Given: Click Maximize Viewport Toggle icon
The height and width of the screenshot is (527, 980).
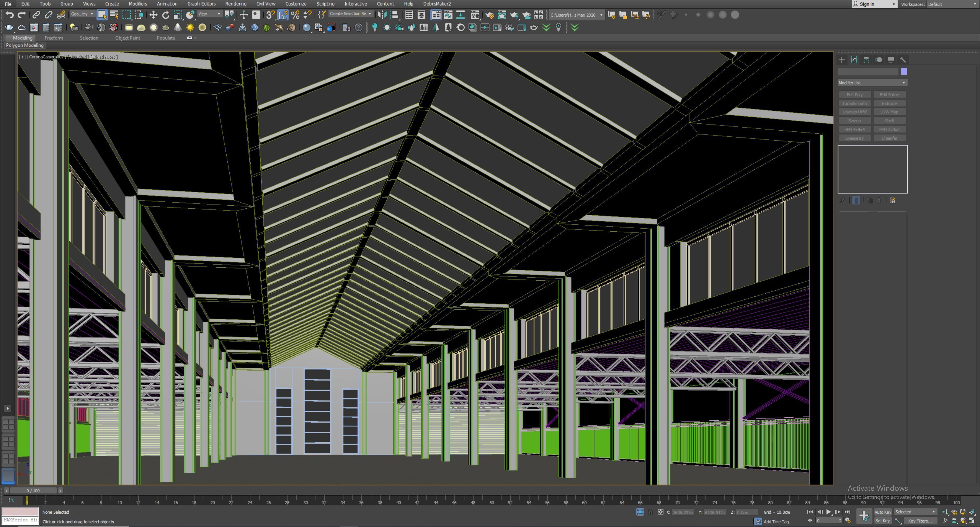Looking at the screenshot, I should click(x=971, y=521).
